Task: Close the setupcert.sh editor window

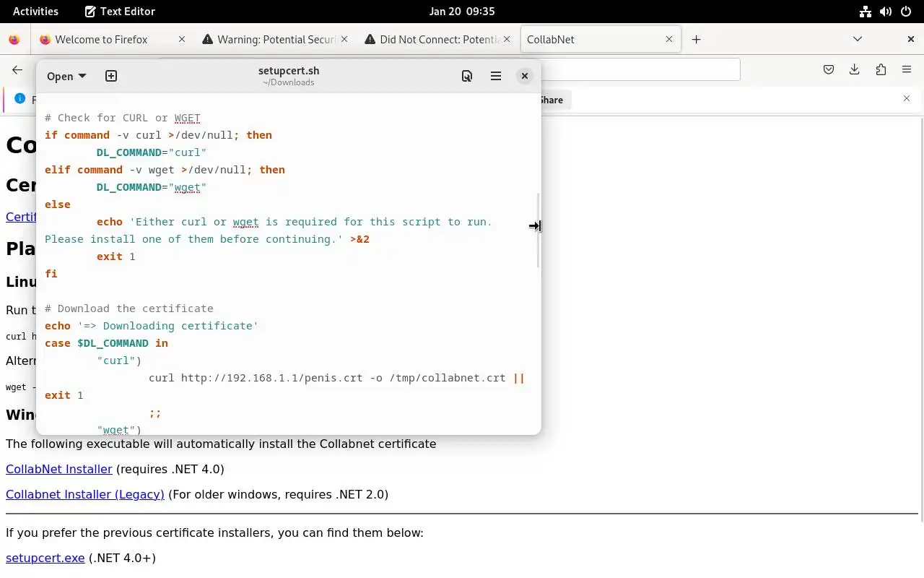Action: point(525,76)
